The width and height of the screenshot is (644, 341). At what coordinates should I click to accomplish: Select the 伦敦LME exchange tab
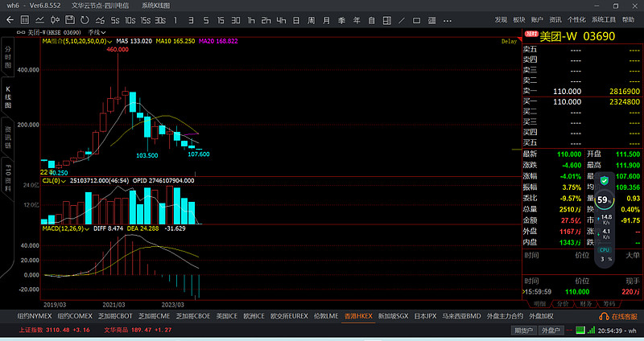click(326, 316)
